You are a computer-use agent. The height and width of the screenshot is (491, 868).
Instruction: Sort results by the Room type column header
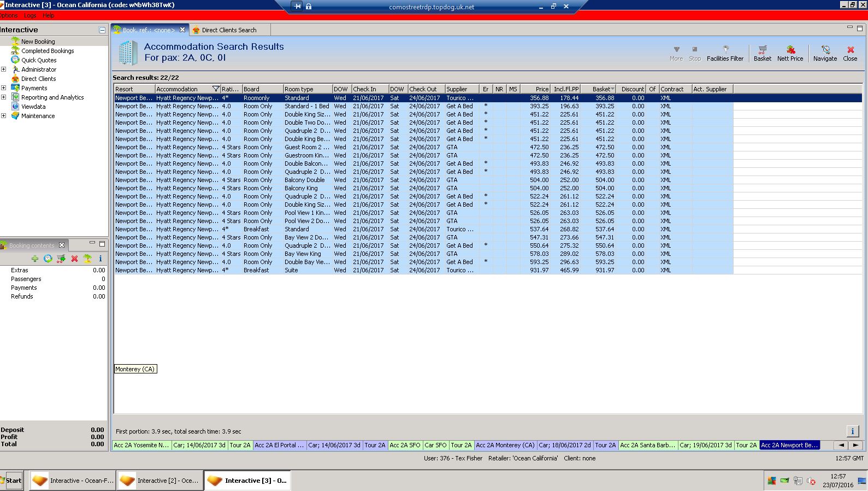[x=308, y=89]
